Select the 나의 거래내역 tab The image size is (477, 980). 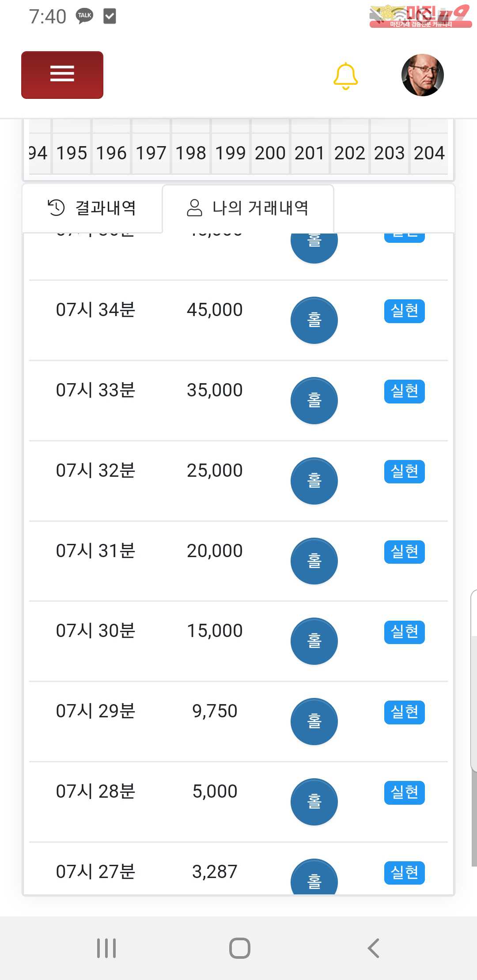pyautogui.click(x=248, y=207)
